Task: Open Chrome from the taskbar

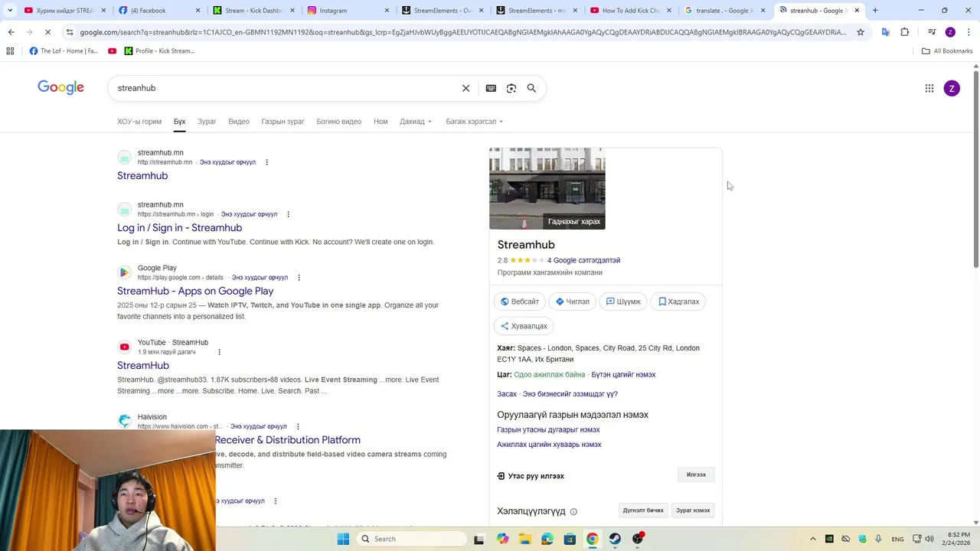Action: [x=592, y=539]
